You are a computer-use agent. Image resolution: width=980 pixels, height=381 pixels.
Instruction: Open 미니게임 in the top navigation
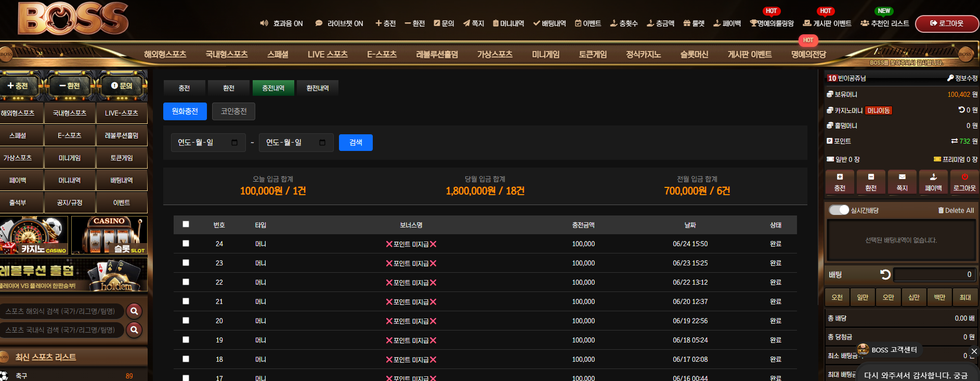[545, 54]
